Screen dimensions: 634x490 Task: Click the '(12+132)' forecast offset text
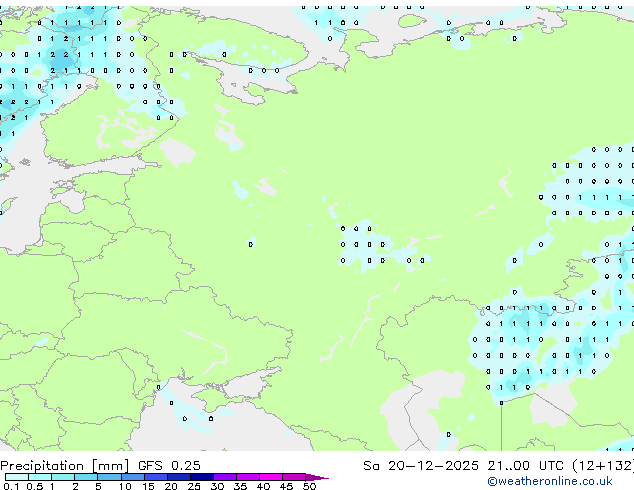pos(603,466)
